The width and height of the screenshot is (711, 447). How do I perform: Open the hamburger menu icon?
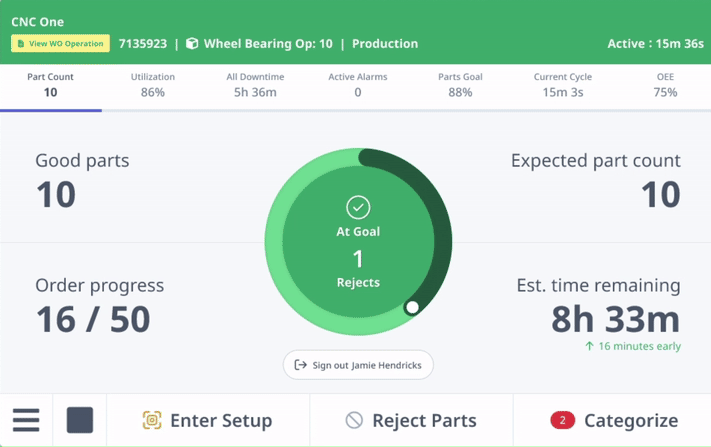(26, 420)
